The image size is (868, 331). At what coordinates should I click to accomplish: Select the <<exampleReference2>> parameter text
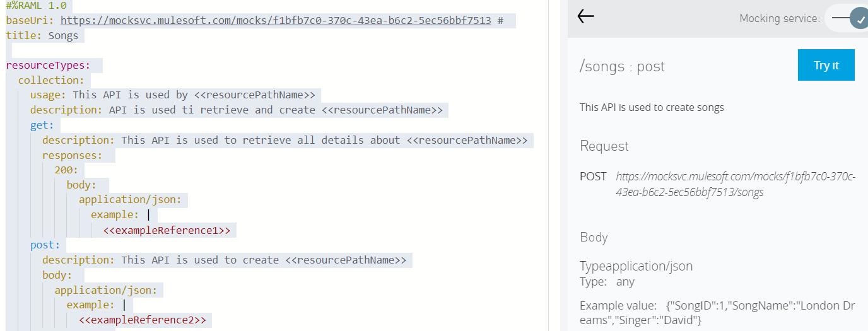coord(142,320)
